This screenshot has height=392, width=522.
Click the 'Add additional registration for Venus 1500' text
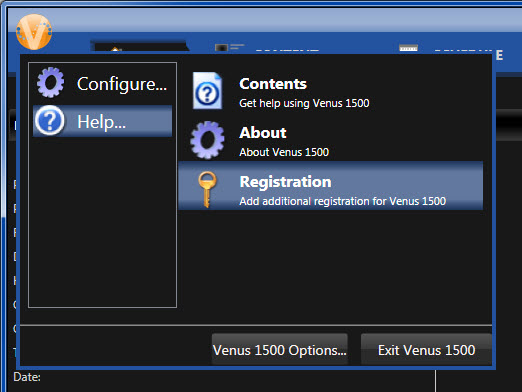tap(342, 201)
